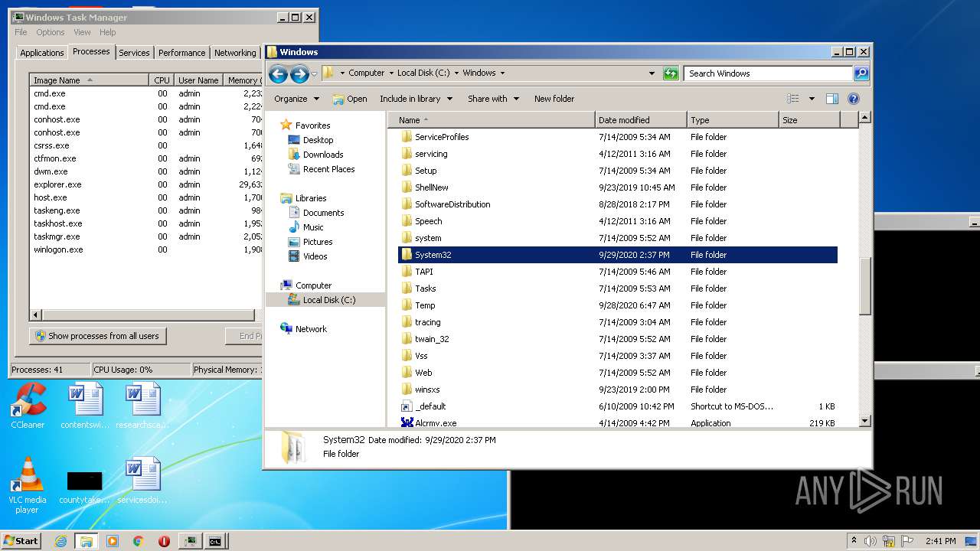Open Options menu in Task Manager
Image resolution: width=980 pixels, height=551 pixels.
(51, 32)
